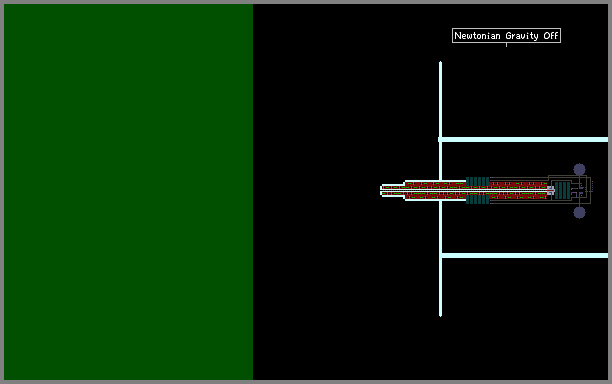Viewport: 612px width, 384px height.
Task: Click the white central rod of the barrel
Action: coord(466,190)
